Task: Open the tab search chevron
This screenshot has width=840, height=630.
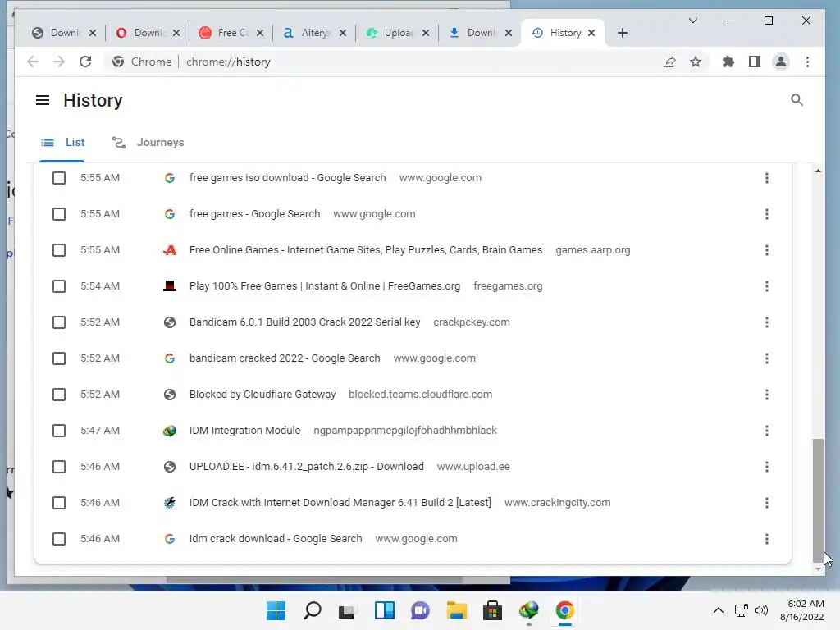Action: click(x=692, y=21)
